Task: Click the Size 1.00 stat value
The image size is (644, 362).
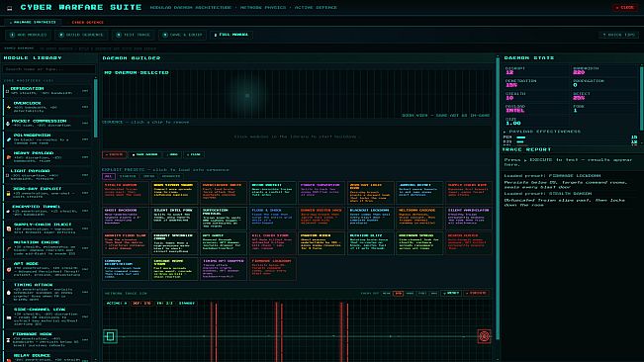Action: (513, 123)
